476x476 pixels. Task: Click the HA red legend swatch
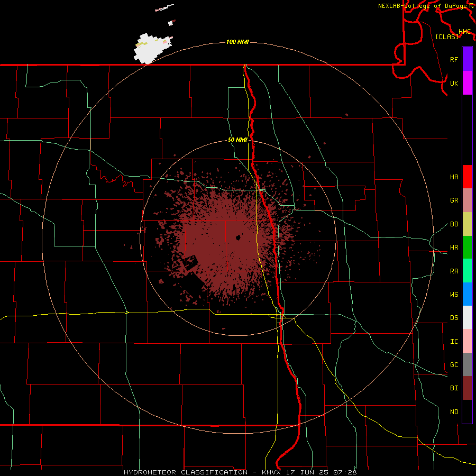[x=467, y=177]
